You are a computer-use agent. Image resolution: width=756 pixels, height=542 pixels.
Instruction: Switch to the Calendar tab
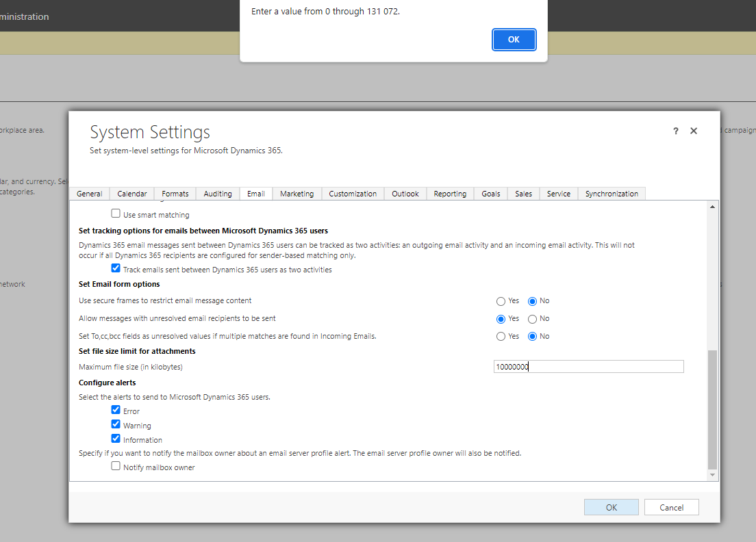pyautogui.click(x=131, y=194)
